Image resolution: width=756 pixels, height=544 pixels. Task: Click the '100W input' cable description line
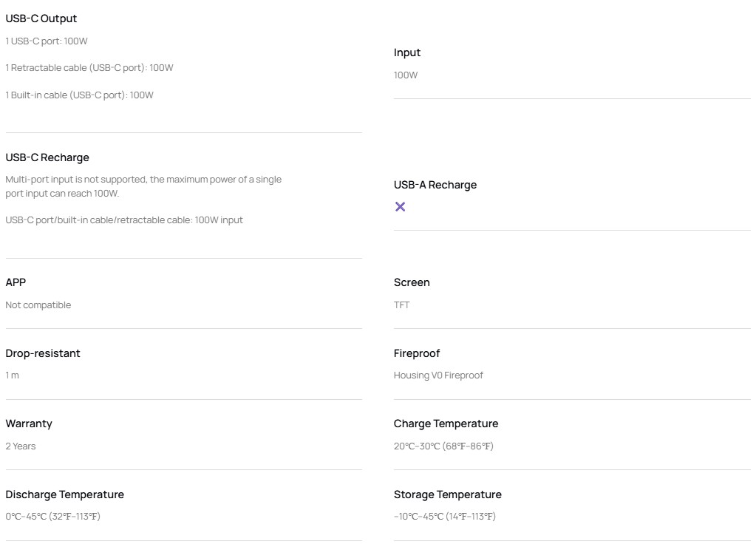point(124,220)
